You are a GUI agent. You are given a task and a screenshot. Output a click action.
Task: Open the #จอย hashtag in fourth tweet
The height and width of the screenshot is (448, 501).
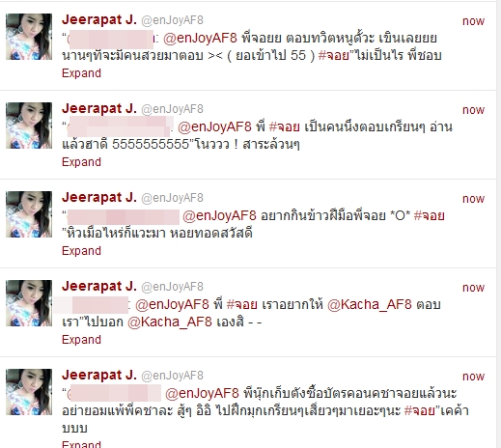pyautogui.click(x=242, y=304)
